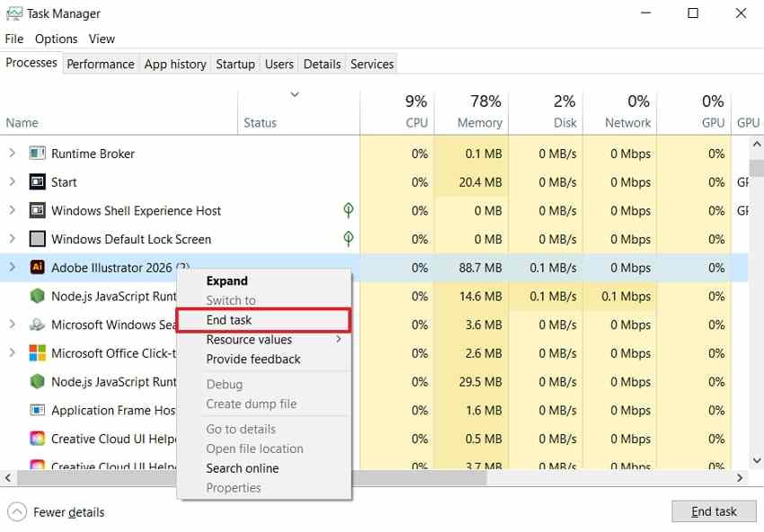Click the Node.js icon beside 29.5 MB row
This screenshot has width=764, height=532.
(x=38, y=381)
